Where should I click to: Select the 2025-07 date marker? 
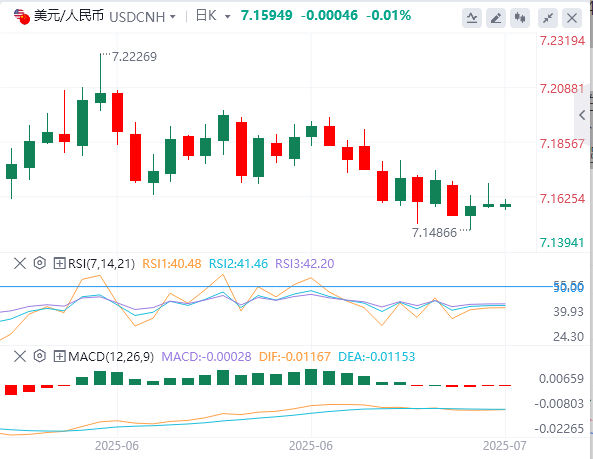pyautogui.click(x=505, y=446)
